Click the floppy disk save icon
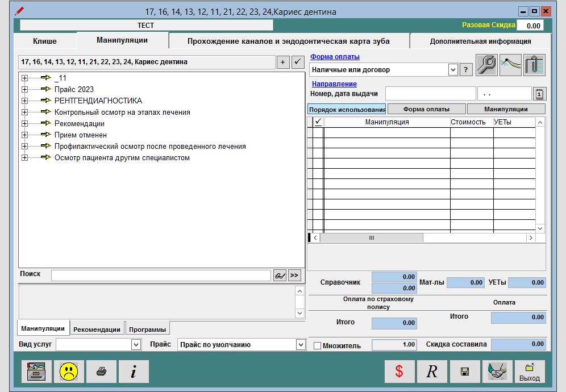Image resolution: width=566 pixels, height=392 pixels. point(464,372)
